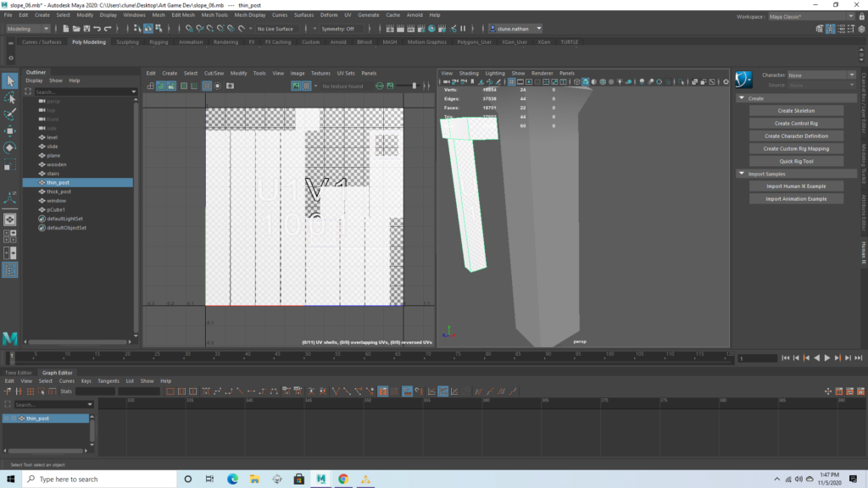
Task: Switch to the Rigging shelf tab
Action: (x=159, y=42)
